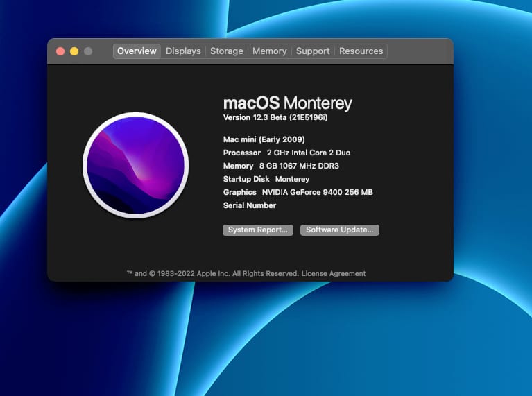Select the 8 GB 1067 MHz DDR3 value

(299, 166)
